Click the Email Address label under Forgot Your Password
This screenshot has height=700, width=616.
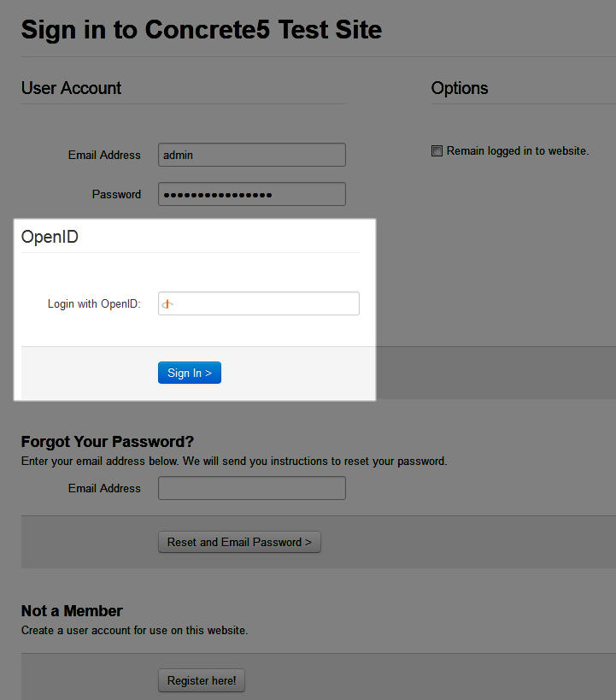104,488
